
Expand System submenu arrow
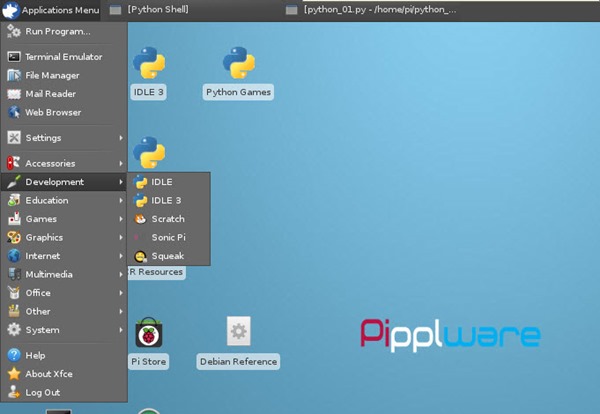click(x=121, y=330)
